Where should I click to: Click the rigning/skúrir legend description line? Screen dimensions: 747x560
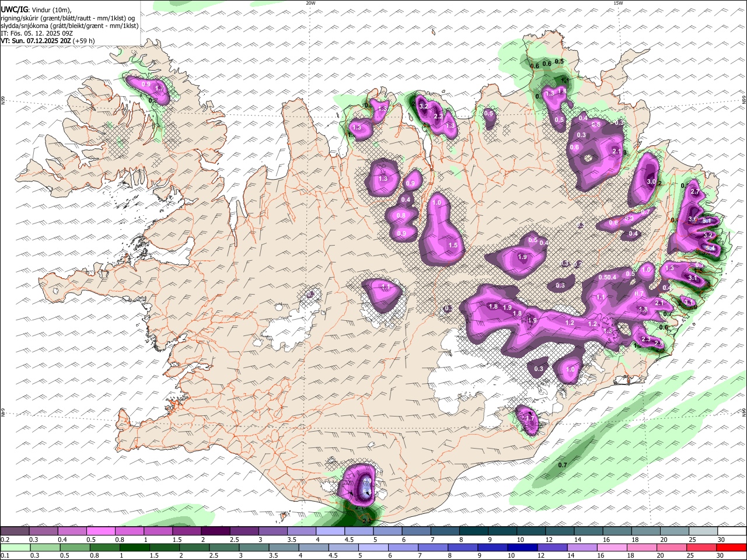[x=68, y=18]
